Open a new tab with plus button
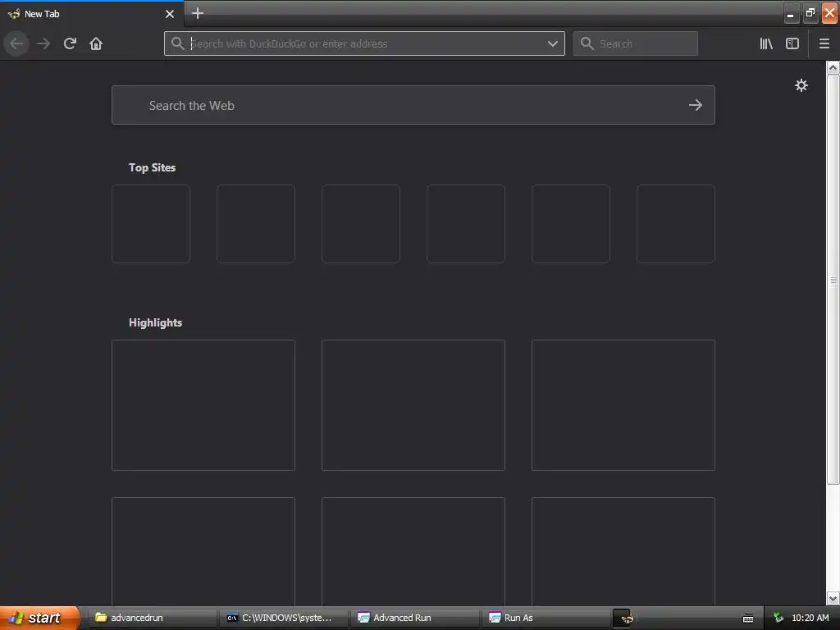The height and width of the screenshot is (630, 840). [198, 13]
